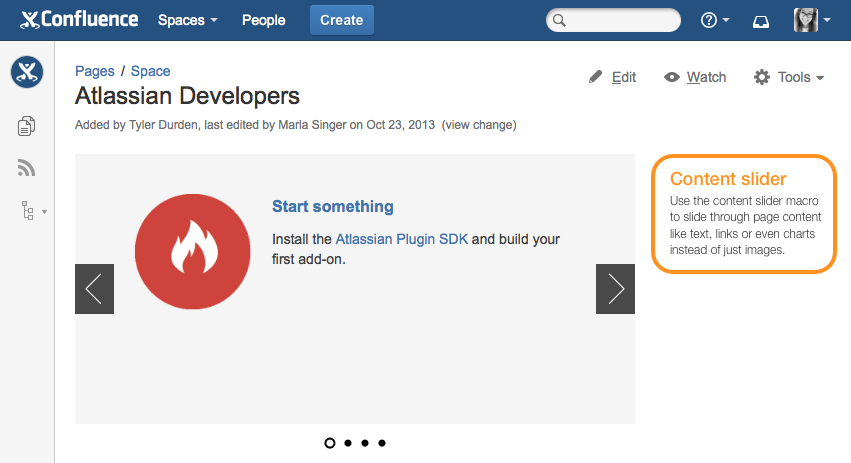
Task: Follow the Atlassian Plugin SDK link
Action: tap(402, 239)
